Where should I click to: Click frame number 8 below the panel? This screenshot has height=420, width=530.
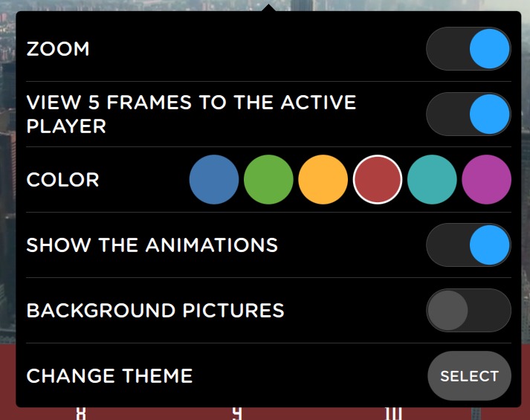(81, 413)
